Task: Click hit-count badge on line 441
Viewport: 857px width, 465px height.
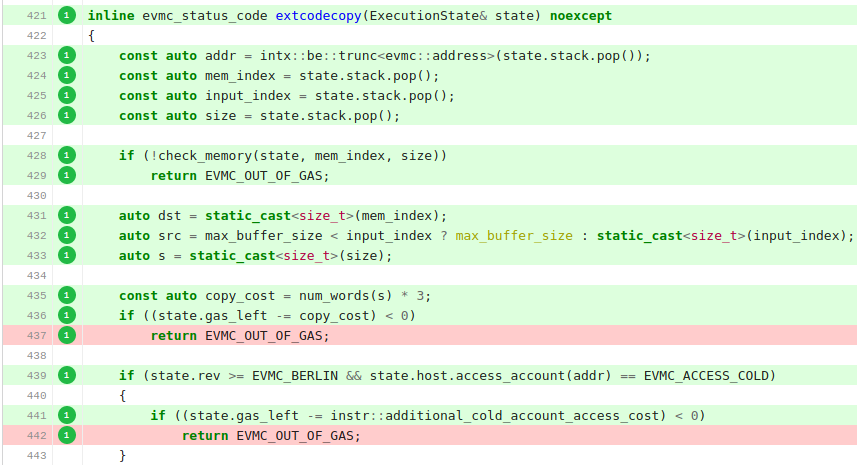Action: [x=67, y=415]
